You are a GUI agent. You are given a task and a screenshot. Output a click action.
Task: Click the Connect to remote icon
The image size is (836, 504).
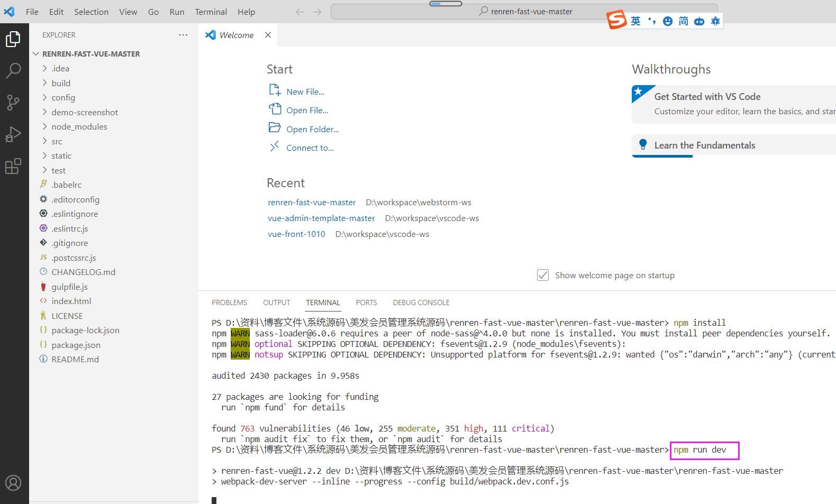pyautogui.click(x=275, y=146)
